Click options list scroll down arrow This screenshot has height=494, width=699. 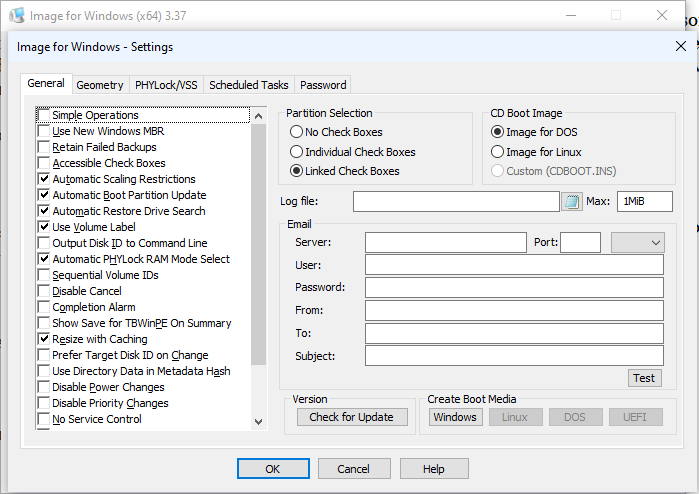click(259, 421)
